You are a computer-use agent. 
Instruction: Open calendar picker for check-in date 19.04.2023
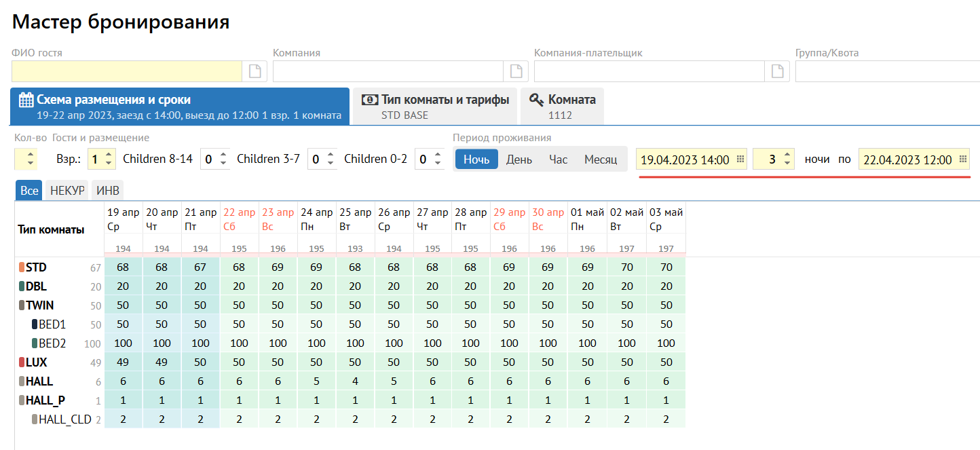point(740,160)
